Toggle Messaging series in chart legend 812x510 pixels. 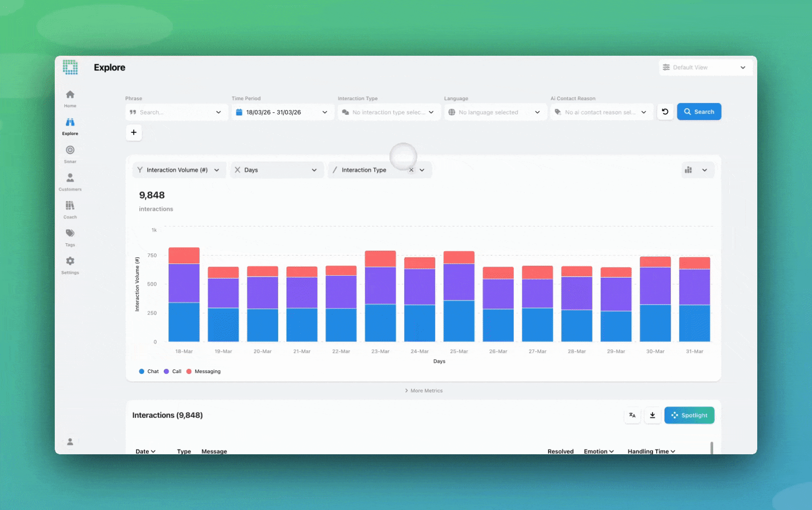(x=203, y=372)
